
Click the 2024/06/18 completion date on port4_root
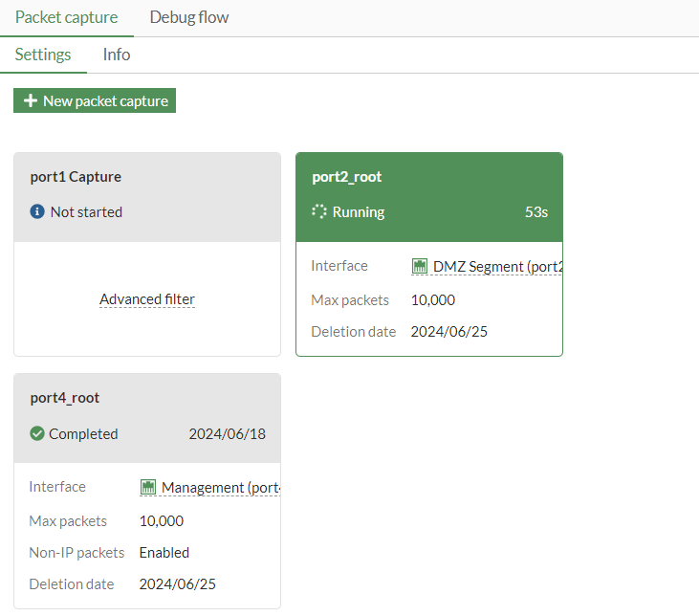click(x=227, y=434)
